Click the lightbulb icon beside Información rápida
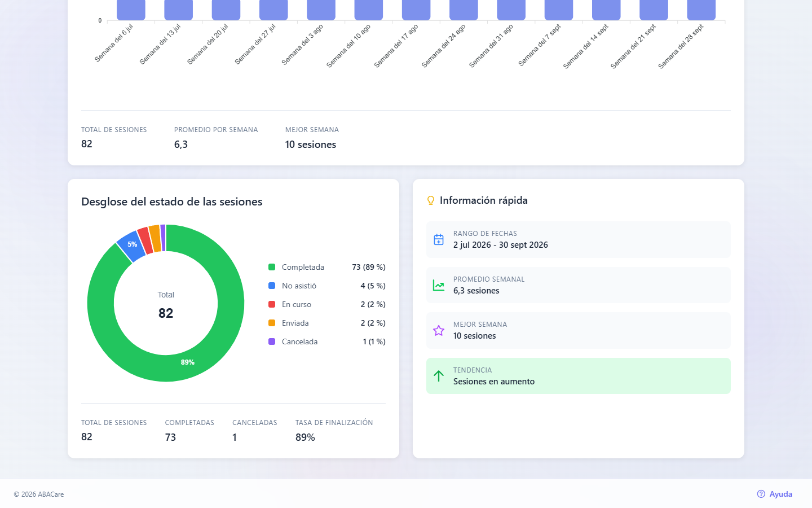 (x=431, y=200)
